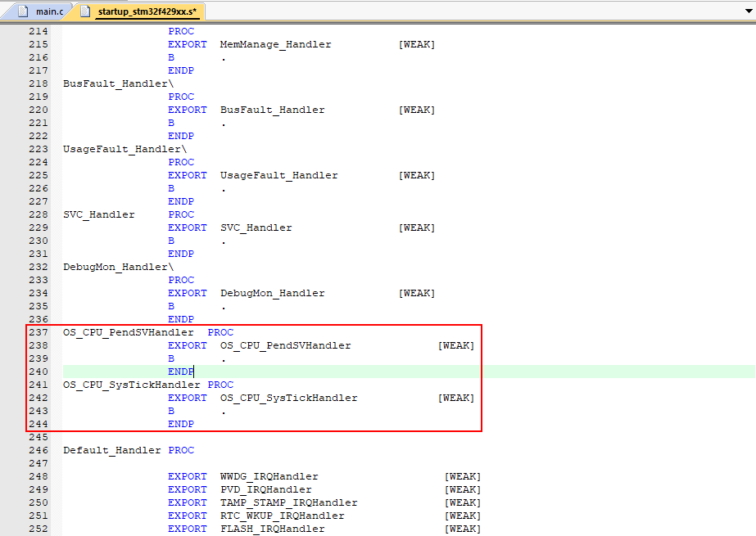The height and width of the screenshot is (536, 756).
Task: Click line number 240 in the gutter
Action: click(38, 372)
